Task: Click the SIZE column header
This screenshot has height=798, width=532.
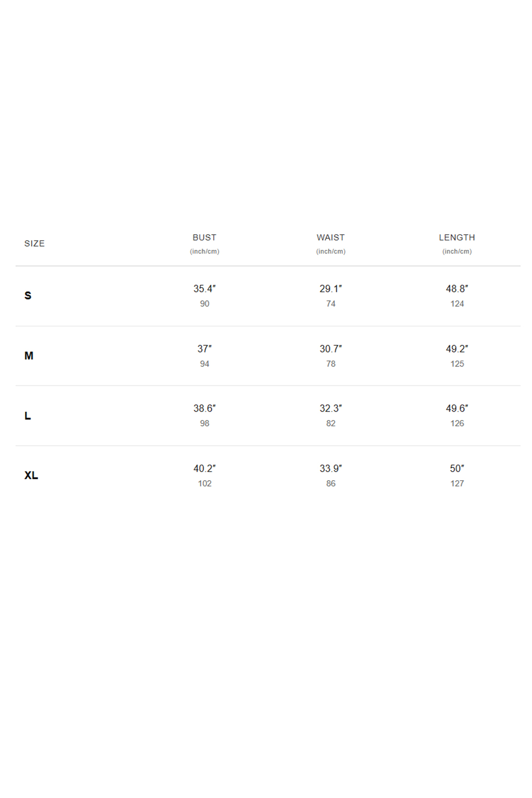Action: click(34, 244)
